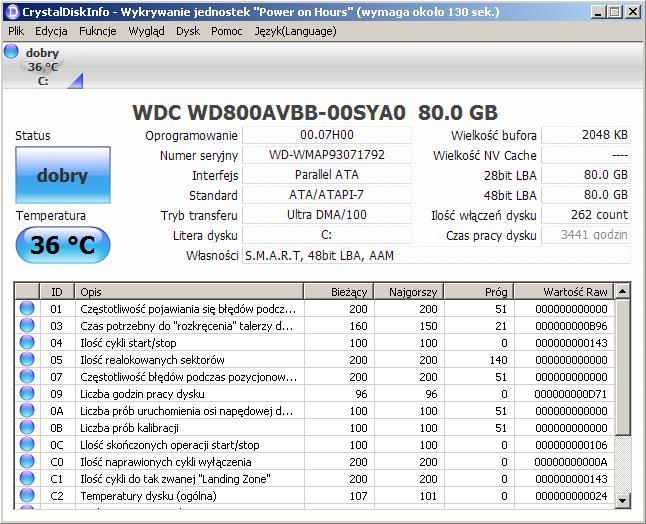The height and width of the screenshot is (524, 646).
Task: Click the Litera dysku field C:
Action: [327, 235]
